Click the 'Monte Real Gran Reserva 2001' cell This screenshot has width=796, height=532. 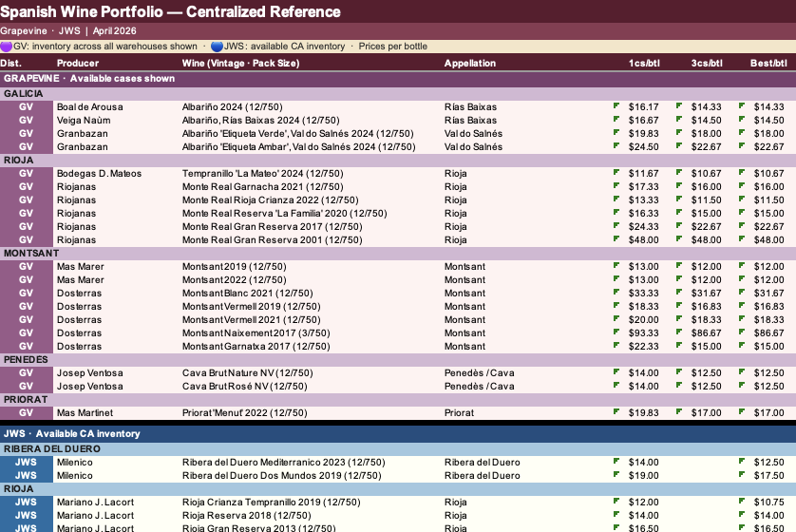(x=272, y=240)
